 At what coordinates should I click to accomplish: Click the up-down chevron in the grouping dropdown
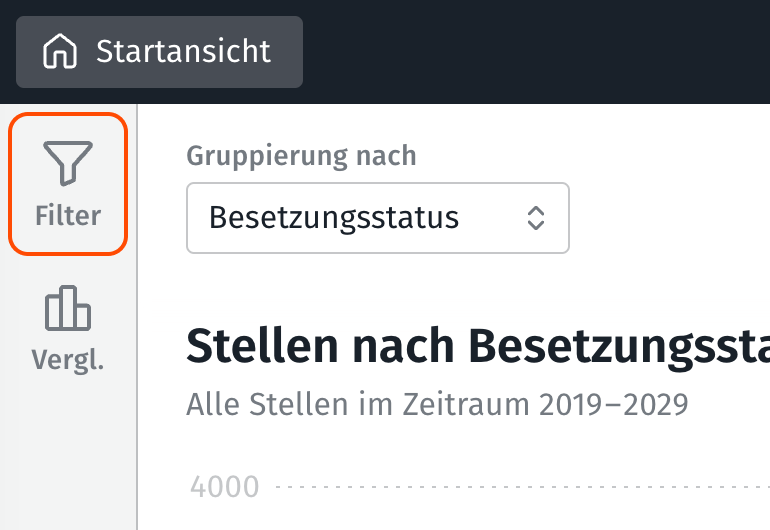click(536, 217)
